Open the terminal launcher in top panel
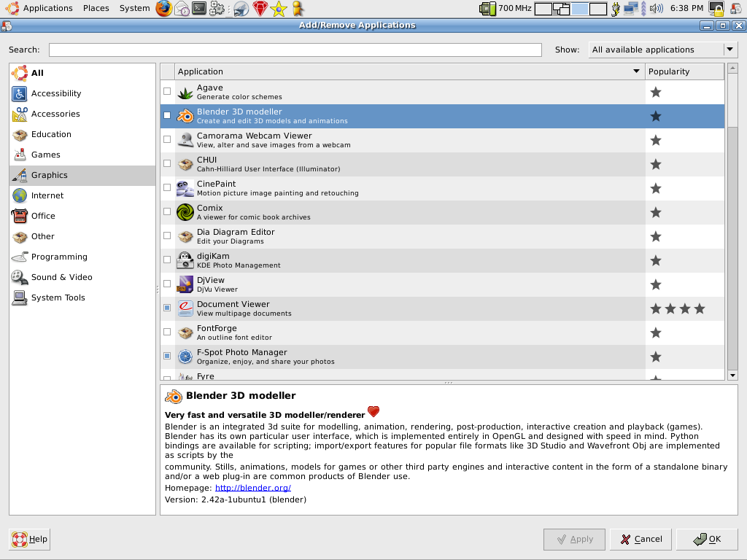The height and width of the screenshot is (560, 747). point(199,8)
